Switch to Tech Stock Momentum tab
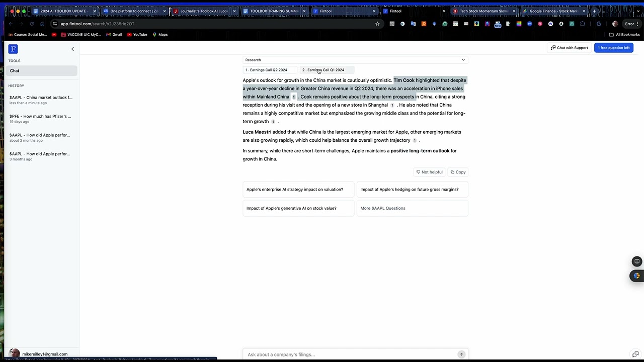This screenshot has width=644, height=362. pyautogui.click(x=484, y=11)
